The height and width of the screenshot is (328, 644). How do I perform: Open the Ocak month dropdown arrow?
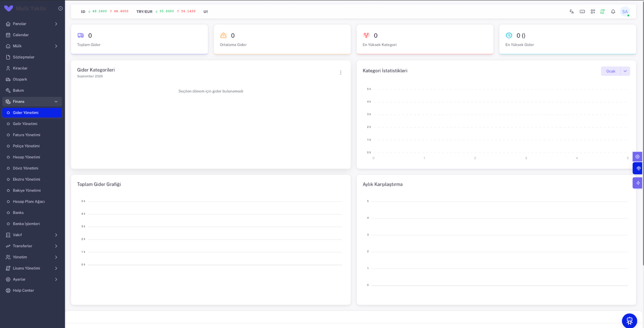pyautogui.click(x=625, y=71)
